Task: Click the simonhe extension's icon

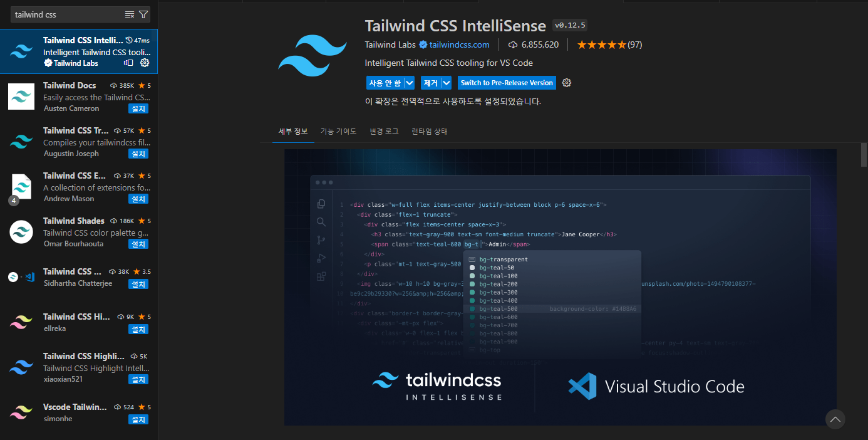Action: [x=21, y=412]
